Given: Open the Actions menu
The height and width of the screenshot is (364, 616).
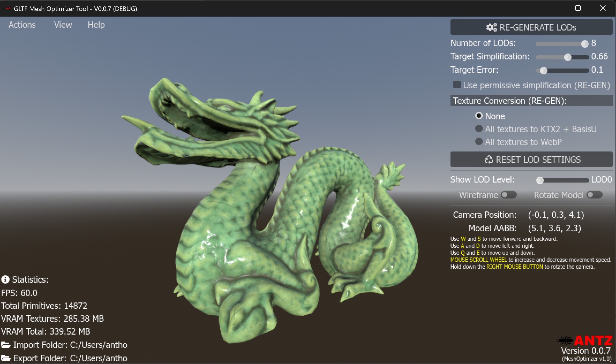Looking at the screenshot, I should coord(22,25).
